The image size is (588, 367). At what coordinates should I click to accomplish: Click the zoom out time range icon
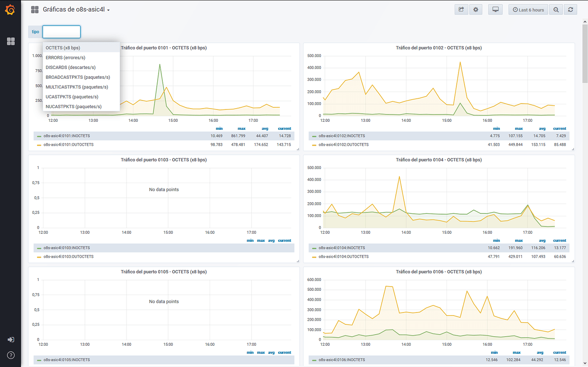click(556, 9)
